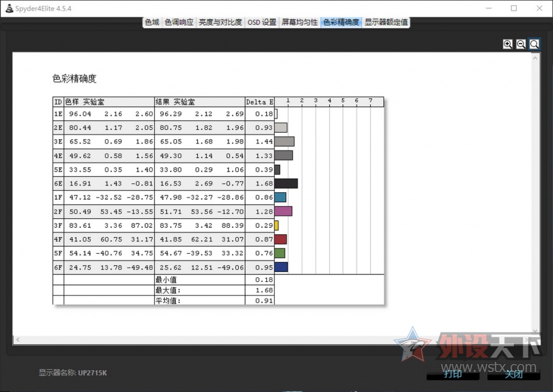Click the 6E black color bar
The height and width of the screenshot is (392, 553).
click(x=286, y=183)
